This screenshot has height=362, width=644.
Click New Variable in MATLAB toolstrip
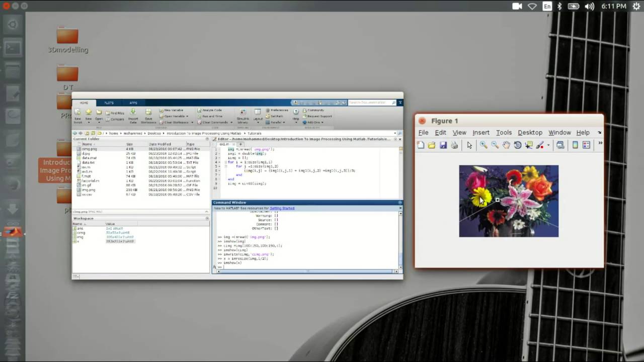[x=172, y=110]
